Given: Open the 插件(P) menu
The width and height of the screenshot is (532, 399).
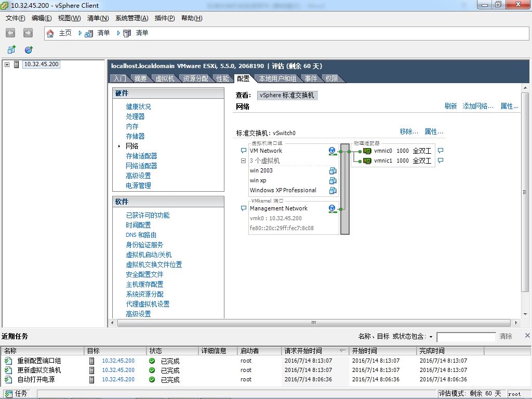Looking at the screenshot, I should [x=165, y=18].
